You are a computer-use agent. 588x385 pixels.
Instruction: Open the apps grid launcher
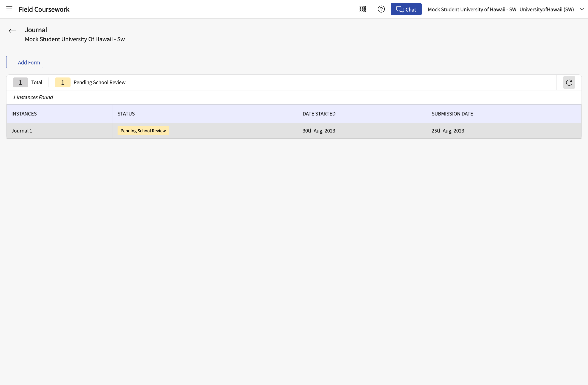pyautogui.click(x=362, y=9)
